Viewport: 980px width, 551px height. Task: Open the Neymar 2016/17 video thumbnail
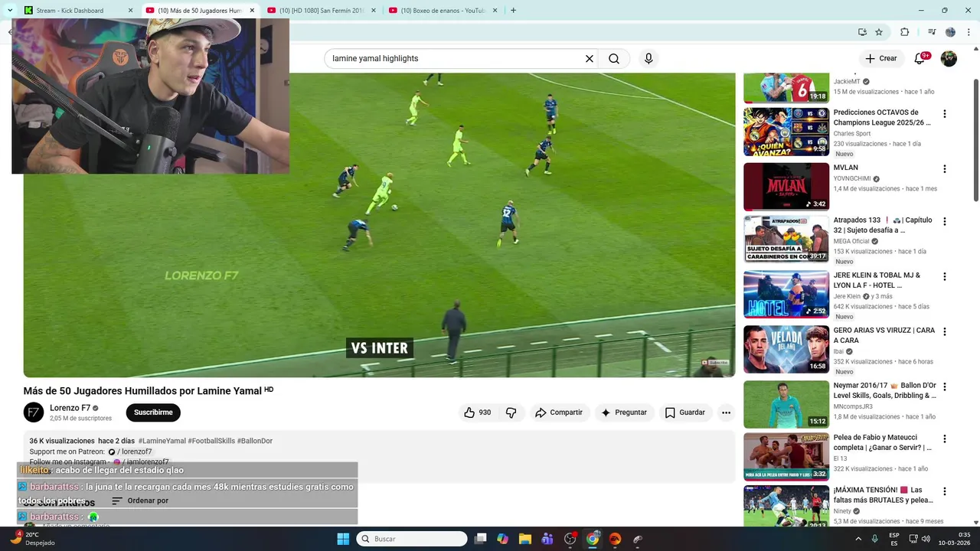coord(786,404)
